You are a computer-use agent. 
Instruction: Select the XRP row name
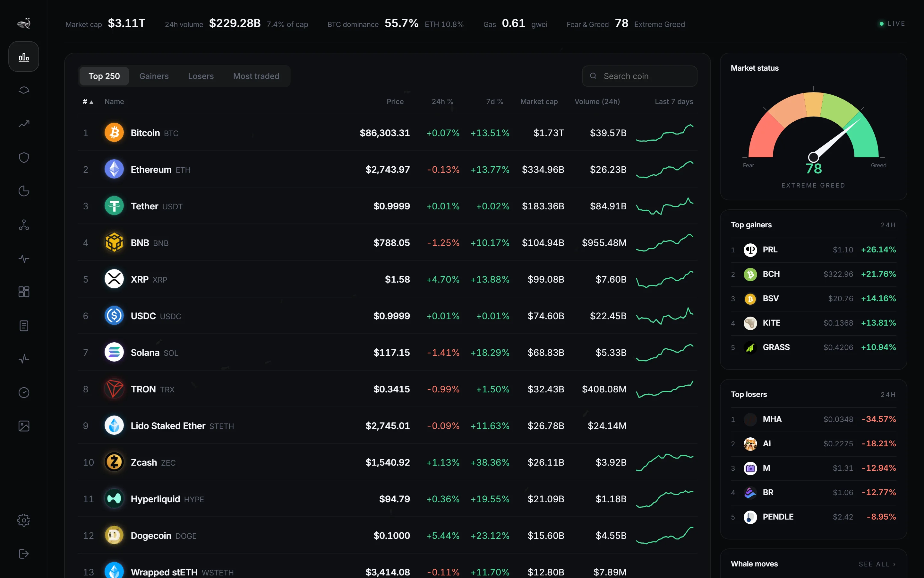(x=140, y=279)
